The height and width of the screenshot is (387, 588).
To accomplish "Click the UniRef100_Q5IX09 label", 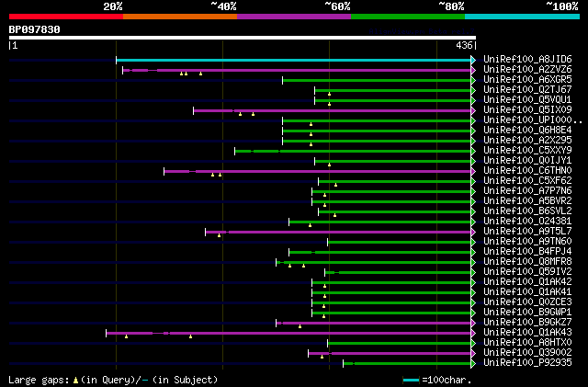I will click(527, 110).
